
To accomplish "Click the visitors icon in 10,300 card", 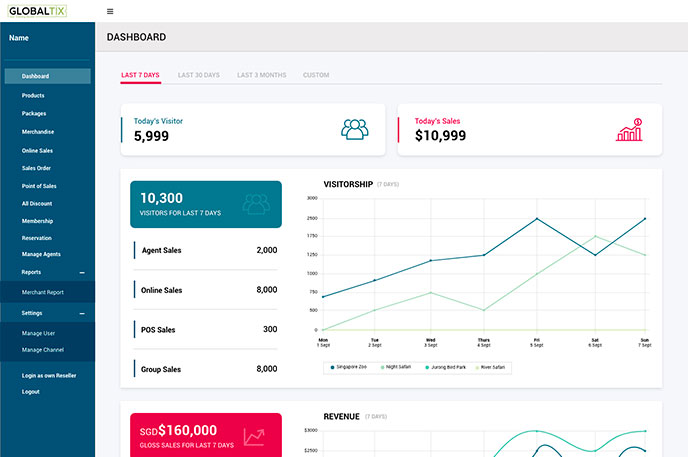I will tap(256, 204).
